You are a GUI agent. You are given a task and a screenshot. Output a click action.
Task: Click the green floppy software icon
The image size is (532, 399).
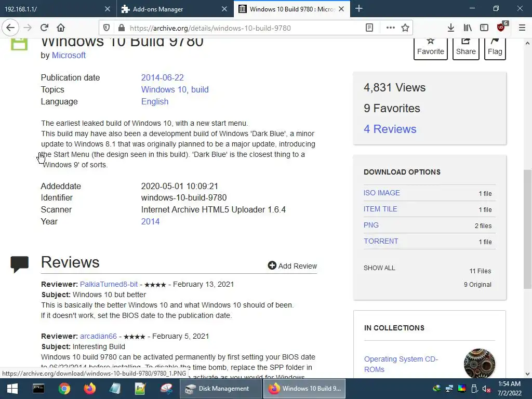(x=19, y=44)
